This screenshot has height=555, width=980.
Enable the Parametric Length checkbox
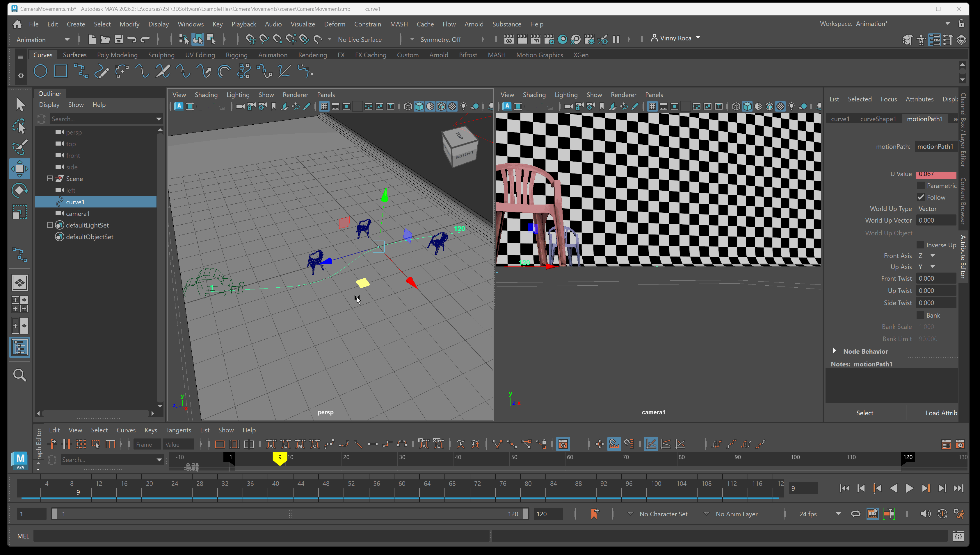(x=921, y=186)
